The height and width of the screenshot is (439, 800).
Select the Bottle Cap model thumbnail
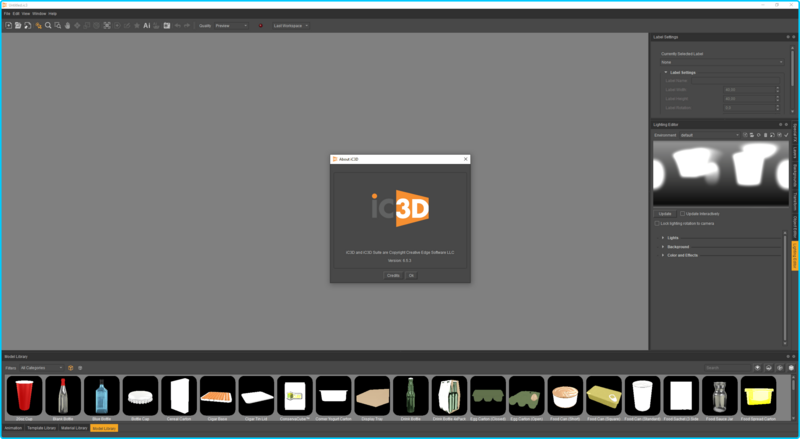(140, 396)
